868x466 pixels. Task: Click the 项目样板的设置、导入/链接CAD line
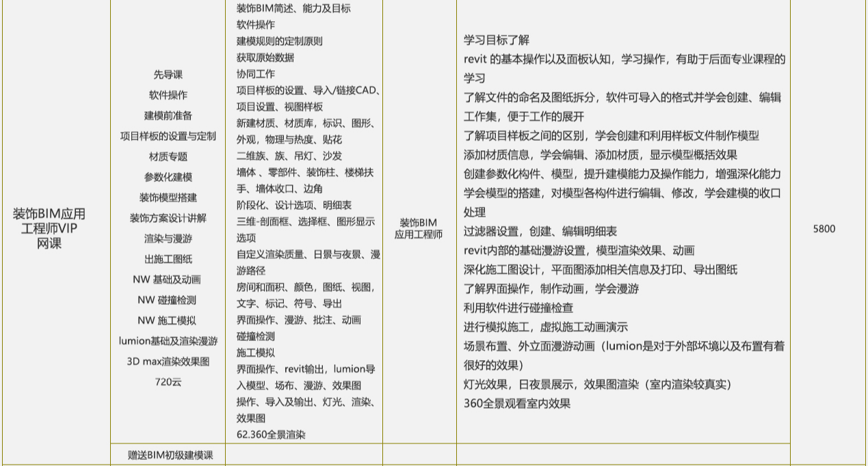(308, 90)
